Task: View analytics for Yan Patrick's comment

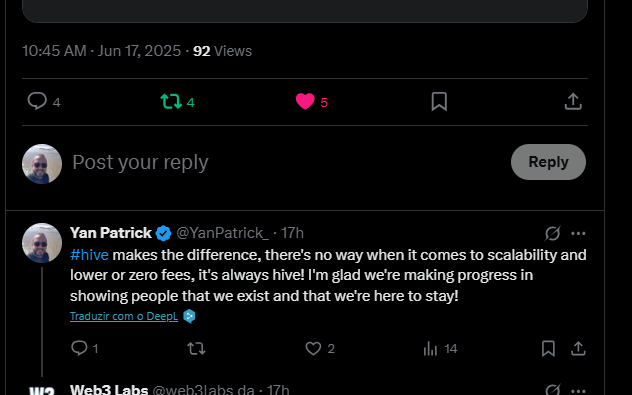Action: click(x=440, y=348)
